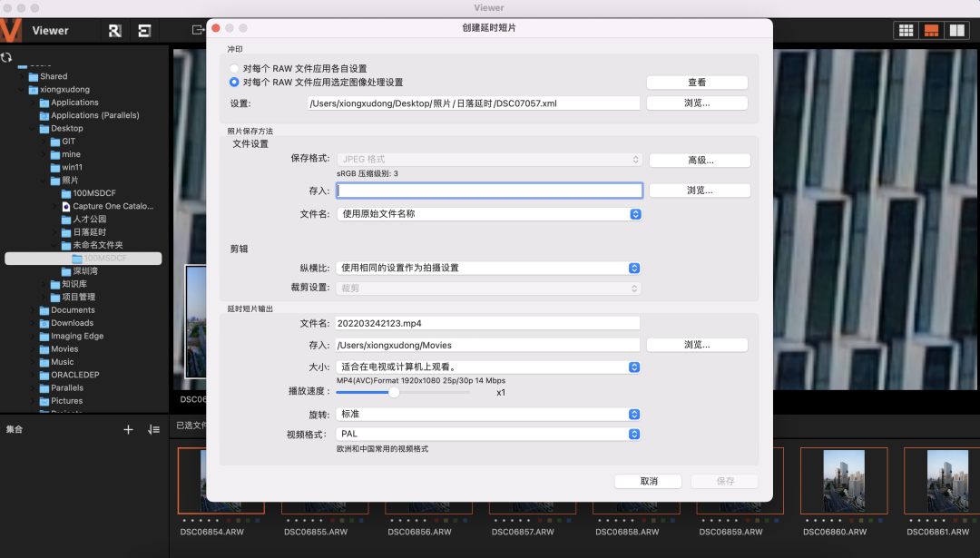The width and height of the screenshot is (980, 558).
Task: Open the Remote app via the R icon
Action: (x=115, y=31)
